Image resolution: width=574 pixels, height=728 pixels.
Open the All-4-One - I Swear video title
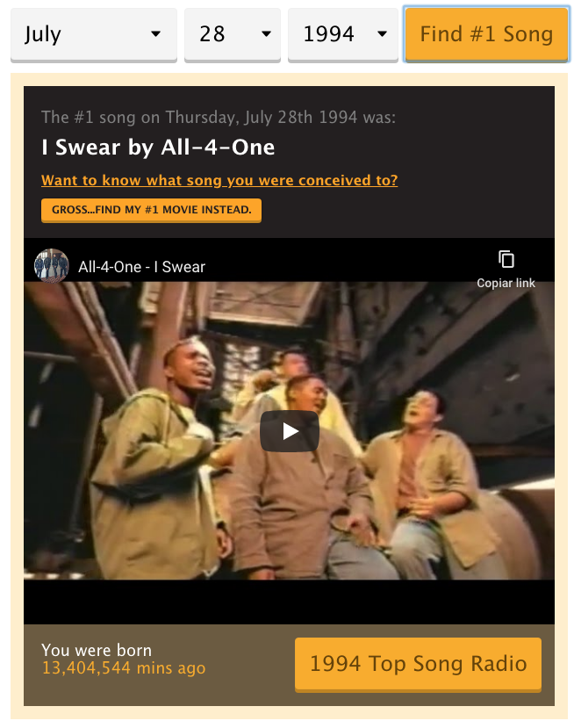(141, 267)
